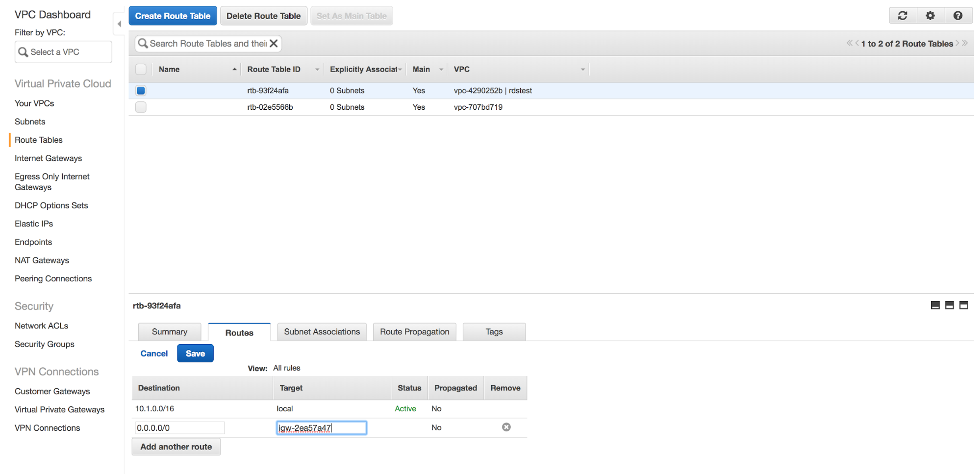980x474 pixels.
Task: Open the VPC column dropdown arrow
Action: (582, 70)
